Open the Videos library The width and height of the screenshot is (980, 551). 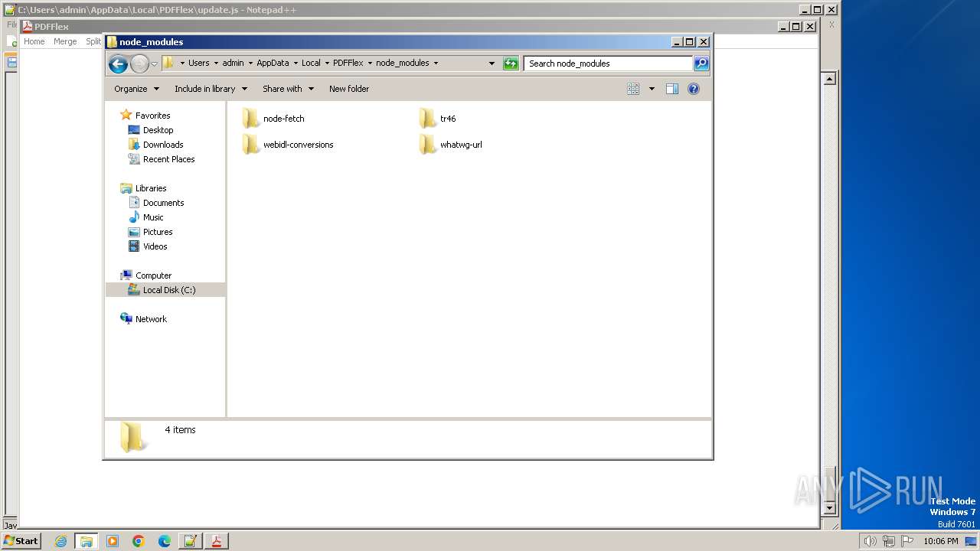(148, 246)
